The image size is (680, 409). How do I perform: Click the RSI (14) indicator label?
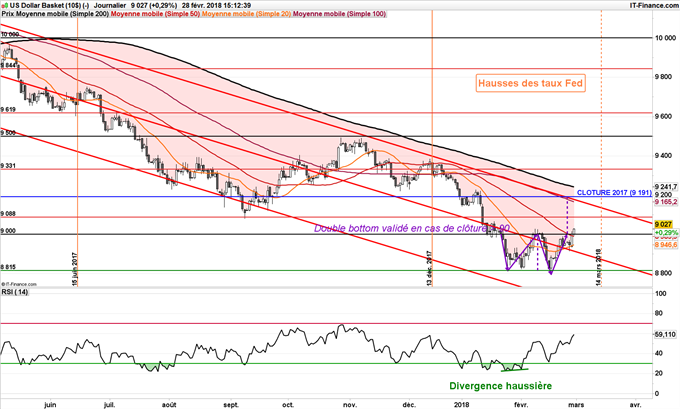pyautogui.click(x=15, y=292)
